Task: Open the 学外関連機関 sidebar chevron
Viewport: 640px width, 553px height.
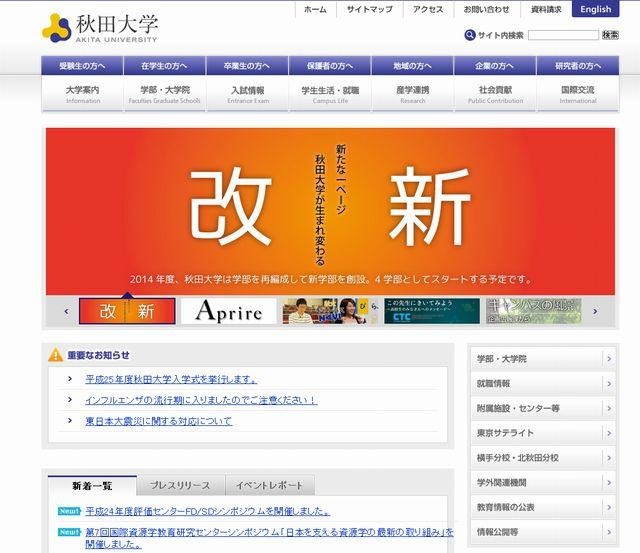Action: (609, 482)
